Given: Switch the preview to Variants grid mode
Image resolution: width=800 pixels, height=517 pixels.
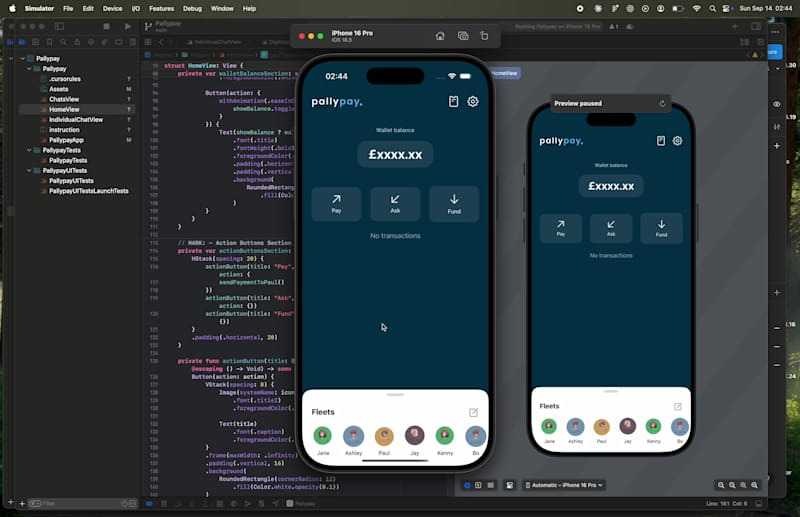Looking at the screenshot, I should 490,485.
